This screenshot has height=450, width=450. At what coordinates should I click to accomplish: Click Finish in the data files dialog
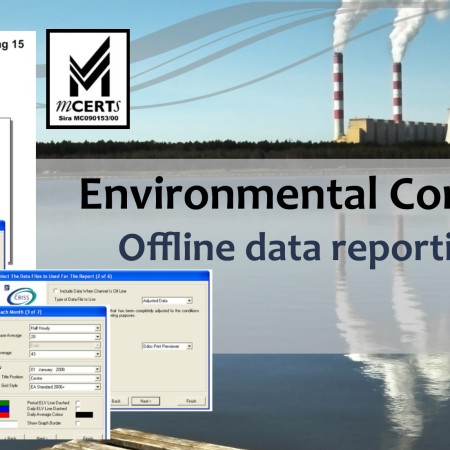[191, 401]
